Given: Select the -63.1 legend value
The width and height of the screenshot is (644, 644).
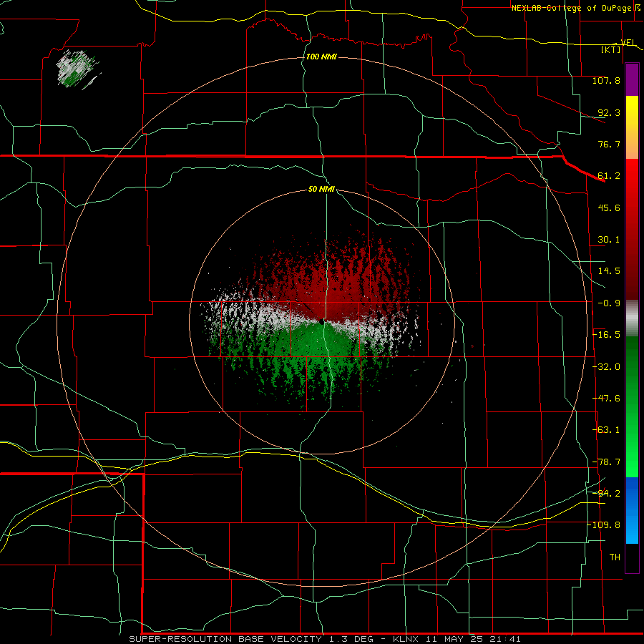Looking at the screenshot, I should click(x=606, y=430).
